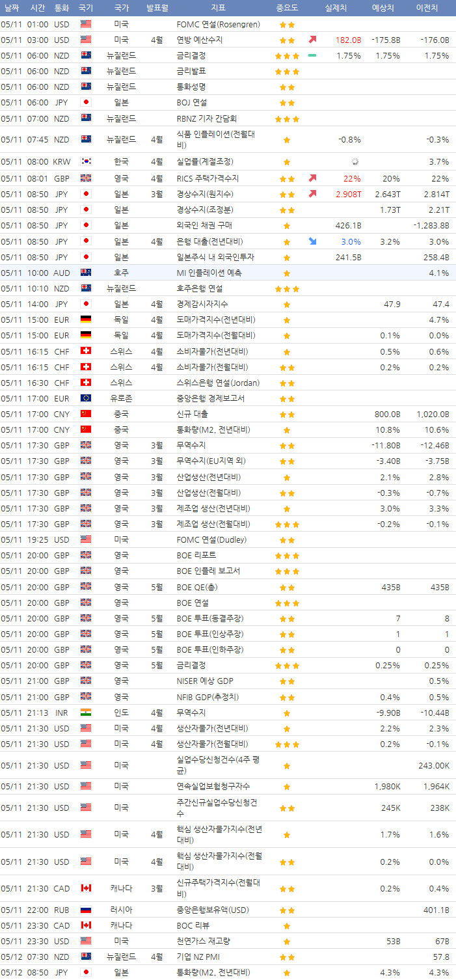Click the KRW currency code
This screenshot has width=456, height=980.
pyautogui.click(x=62, y=161)
